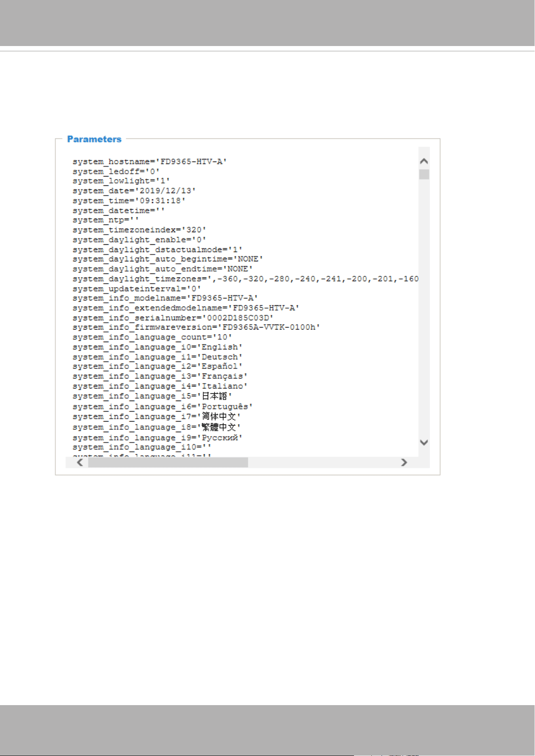The height and width of the screenshot is (756, 535).
Task: Click the scroll up arrow of Parameters box
Action: point(424,161)
